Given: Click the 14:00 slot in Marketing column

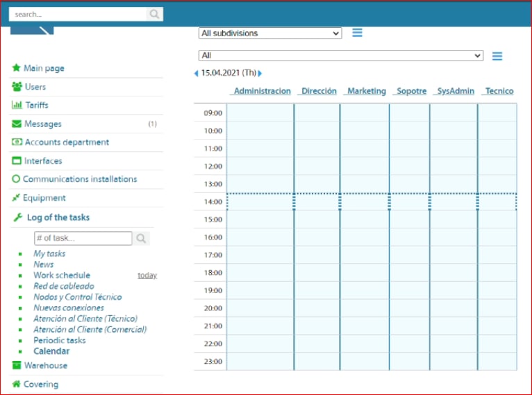Looking at the screenshot, I should 365,202.
